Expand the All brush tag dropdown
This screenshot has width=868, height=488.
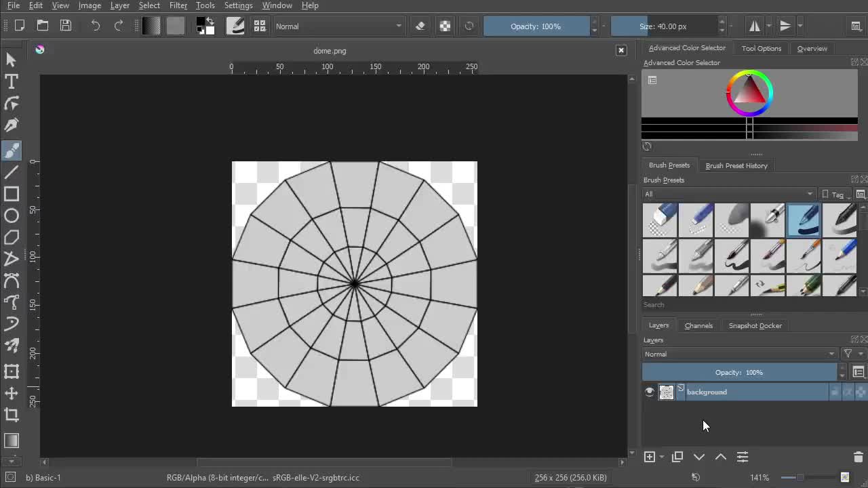(728, 195)
